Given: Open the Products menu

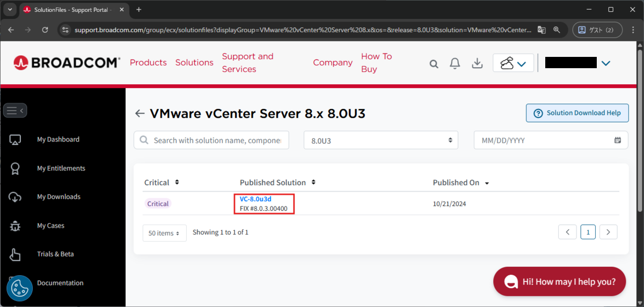Looking at the screenshot, I should [148, 62].
